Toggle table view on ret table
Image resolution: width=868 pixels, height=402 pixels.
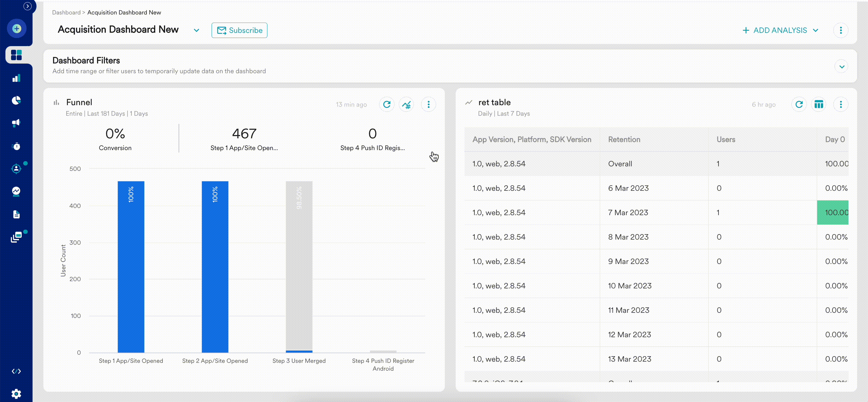tap(819, 105)
